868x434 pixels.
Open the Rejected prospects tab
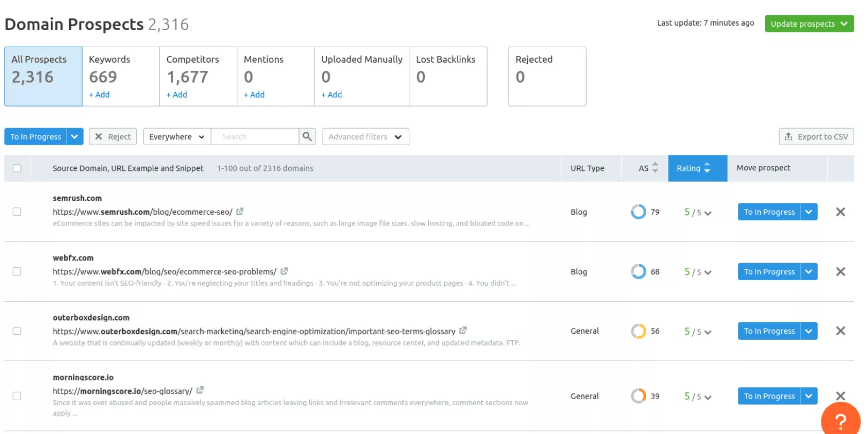click(x=547, y=76)
